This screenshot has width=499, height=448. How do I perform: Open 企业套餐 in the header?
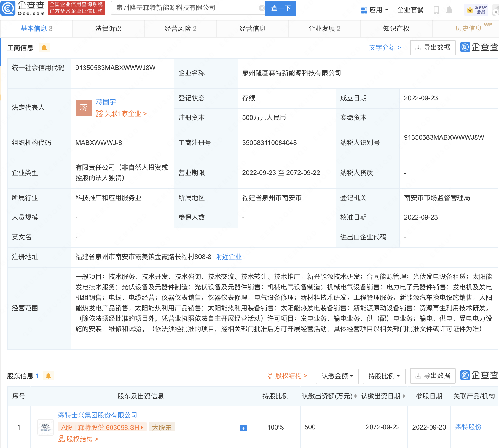click(x=410, y=10)
